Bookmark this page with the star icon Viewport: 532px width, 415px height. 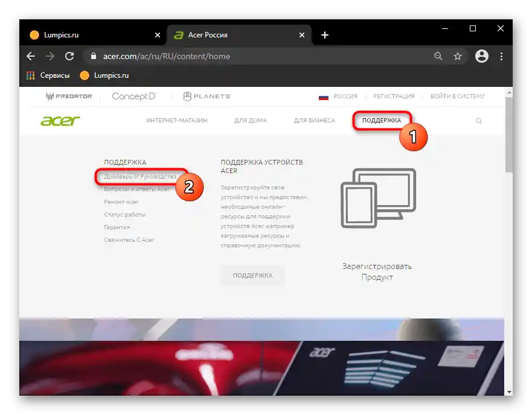458,56
